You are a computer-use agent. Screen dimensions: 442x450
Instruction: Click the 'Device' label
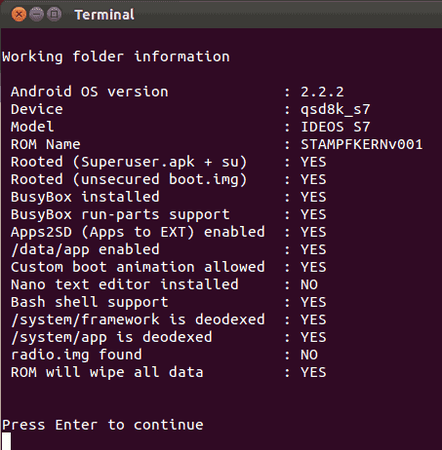point(37,109)
